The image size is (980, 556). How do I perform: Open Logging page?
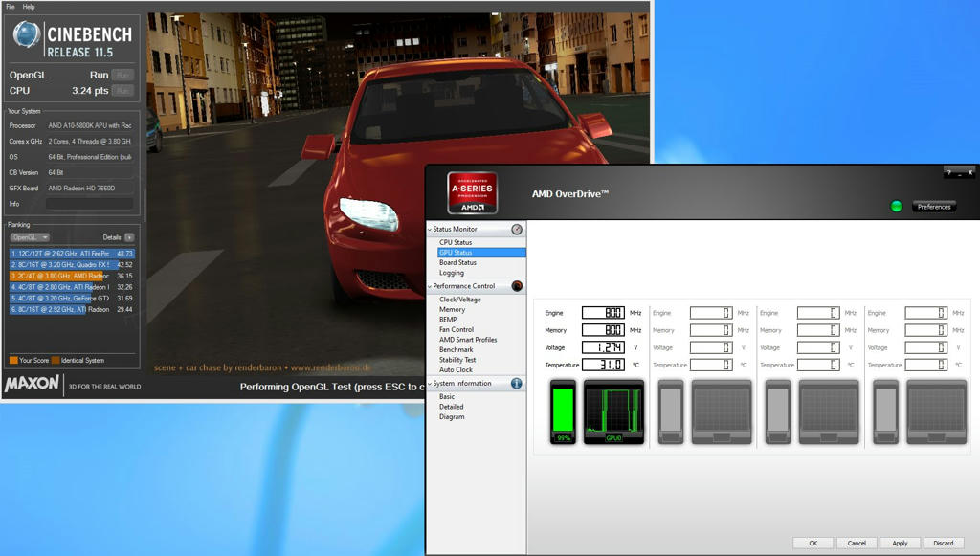(x=452, y=273)
